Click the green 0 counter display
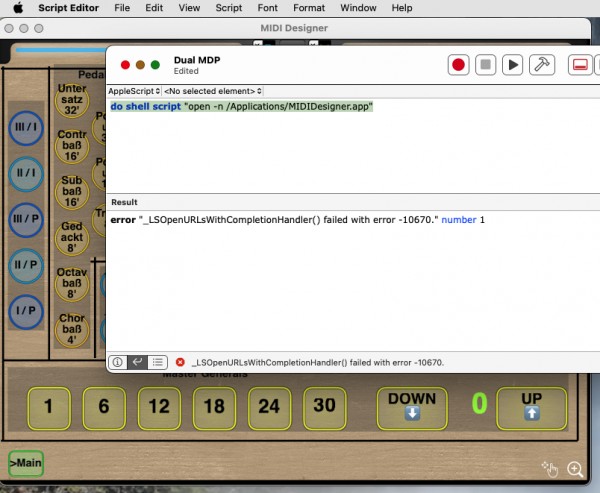 click(479, 403)
